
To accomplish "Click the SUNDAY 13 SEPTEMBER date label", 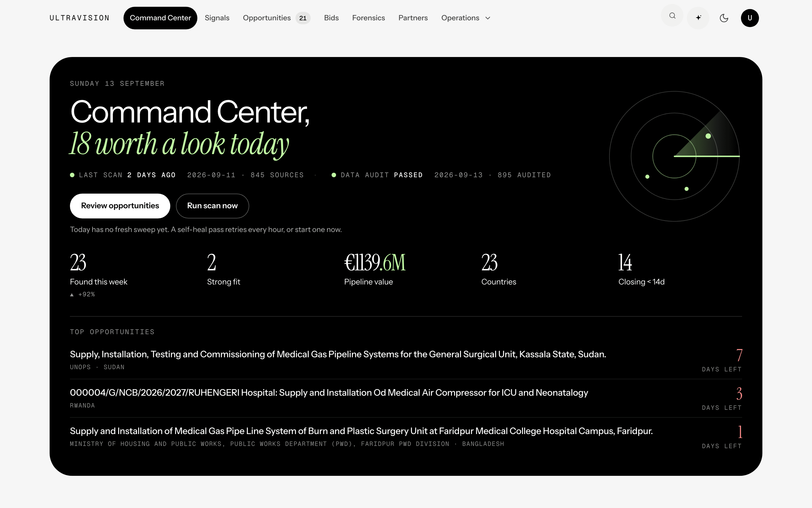I will [x=117, y=84].
